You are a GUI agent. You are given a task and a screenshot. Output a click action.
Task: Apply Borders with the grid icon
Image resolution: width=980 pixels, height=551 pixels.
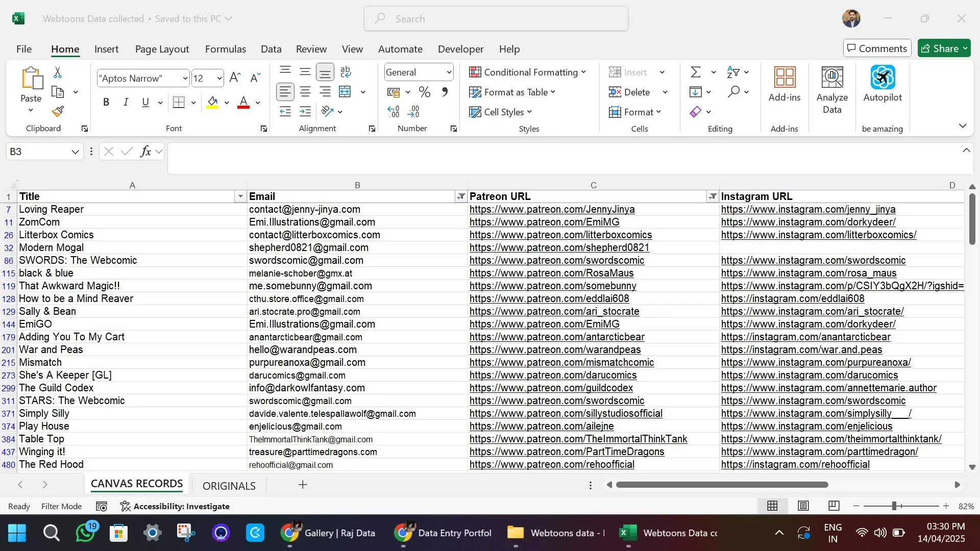[x=179, y=102]
